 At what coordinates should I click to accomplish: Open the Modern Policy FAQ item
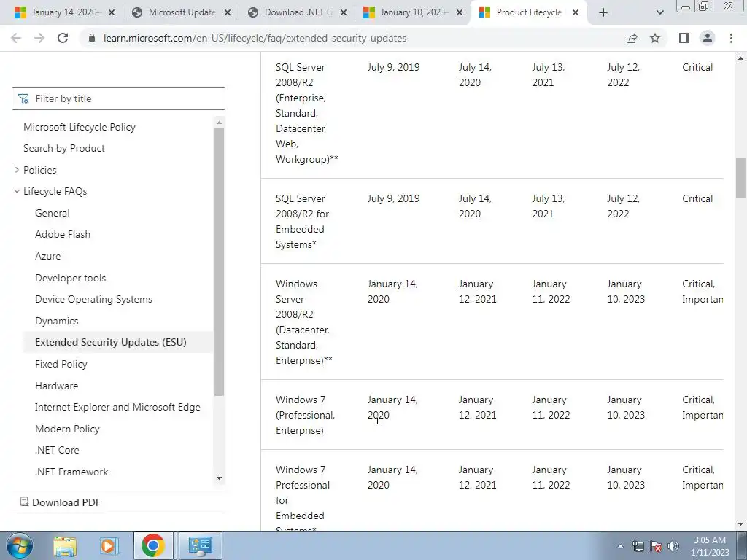[67, 429]
